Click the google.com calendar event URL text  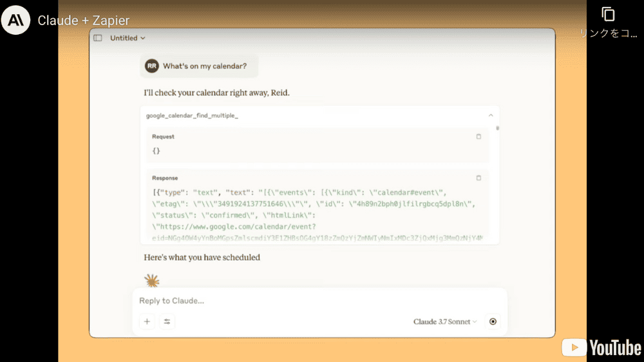point(234,227)
